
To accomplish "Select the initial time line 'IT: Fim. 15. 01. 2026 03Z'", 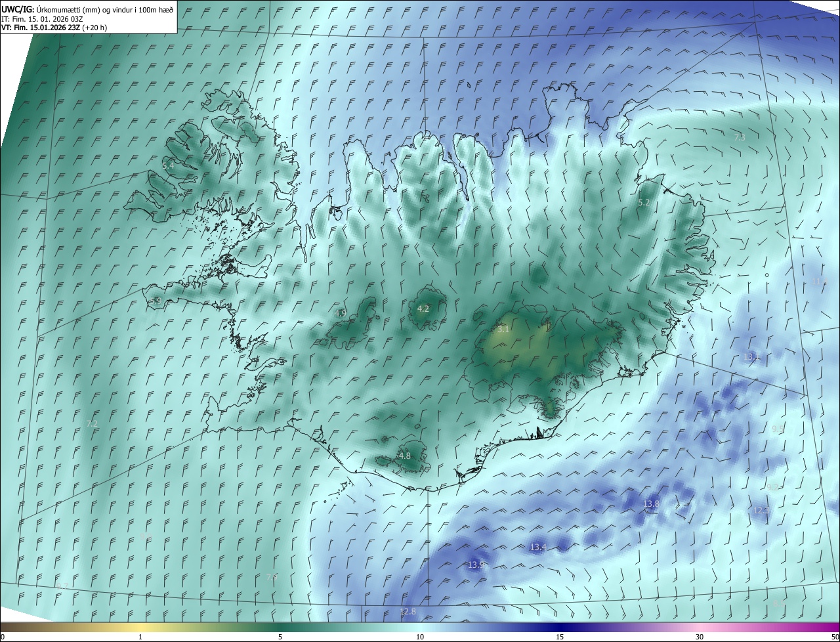I will point(42,18).
